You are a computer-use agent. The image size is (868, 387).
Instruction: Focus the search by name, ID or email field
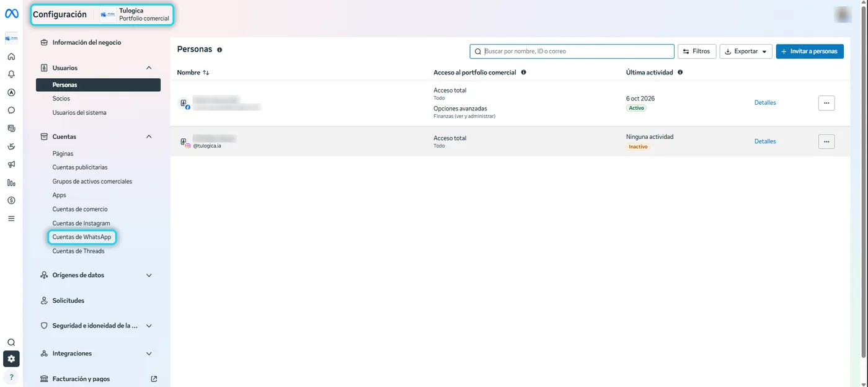(572, 51)
